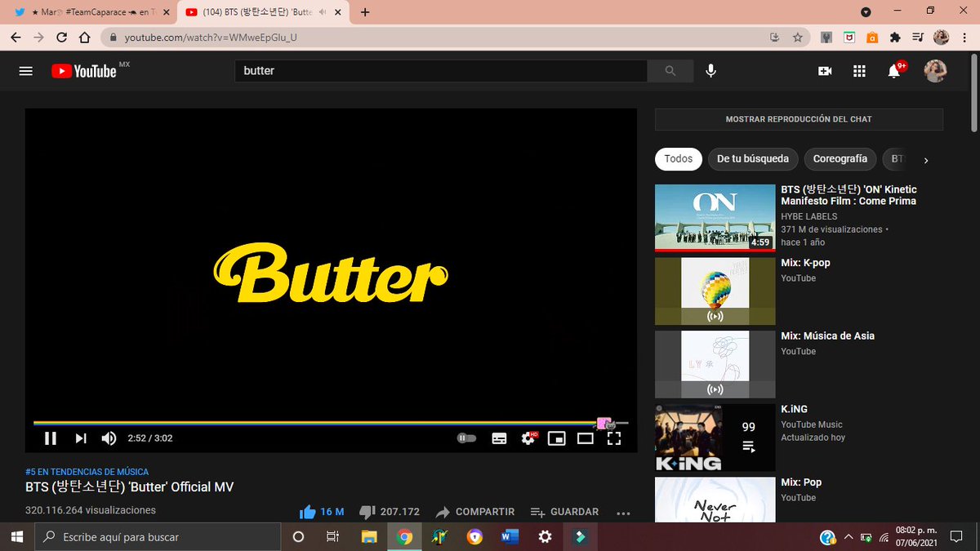This screenshot has height=551, width=980.
Task: Click MOSTRAR REPRODUCCIÓN DEL CHAT button
Action: pos(799,119)
